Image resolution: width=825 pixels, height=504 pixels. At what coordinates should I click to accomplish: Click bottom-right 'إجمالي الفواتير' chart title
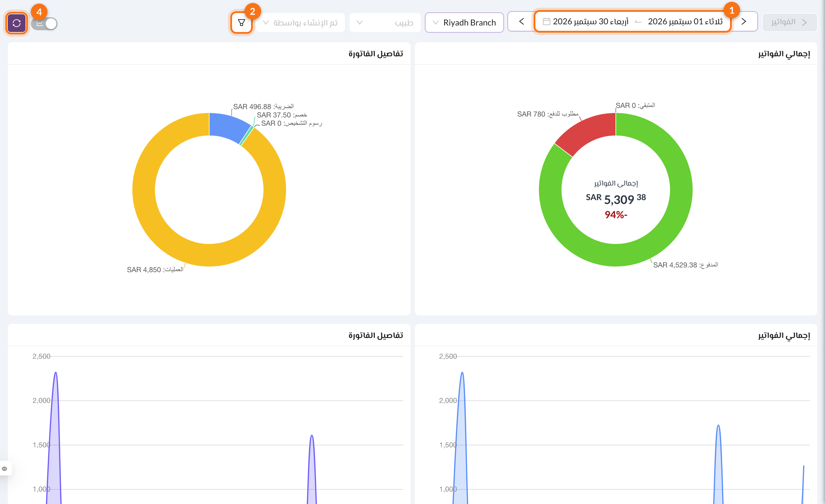(x=784, y=335)
